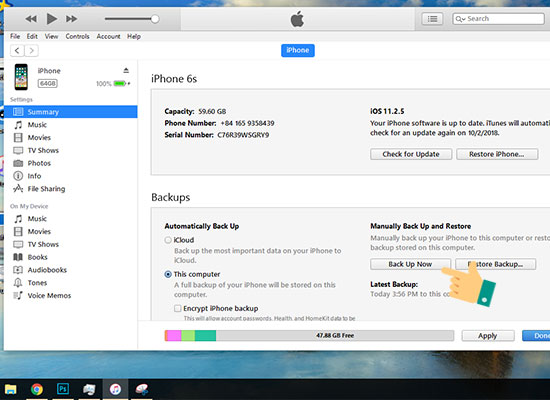Select TV Shows icon under Settings
The image size is (550, 400).
(18, 151)
